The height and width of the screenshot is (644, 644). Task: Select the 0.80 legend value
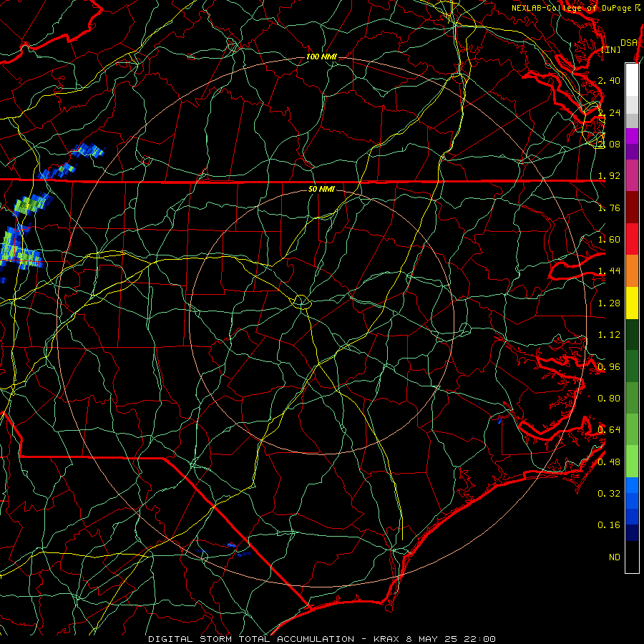point(609,399)
